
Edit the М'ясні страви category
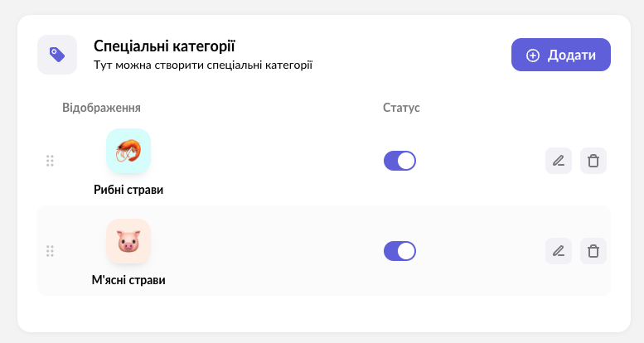[559, 251]
